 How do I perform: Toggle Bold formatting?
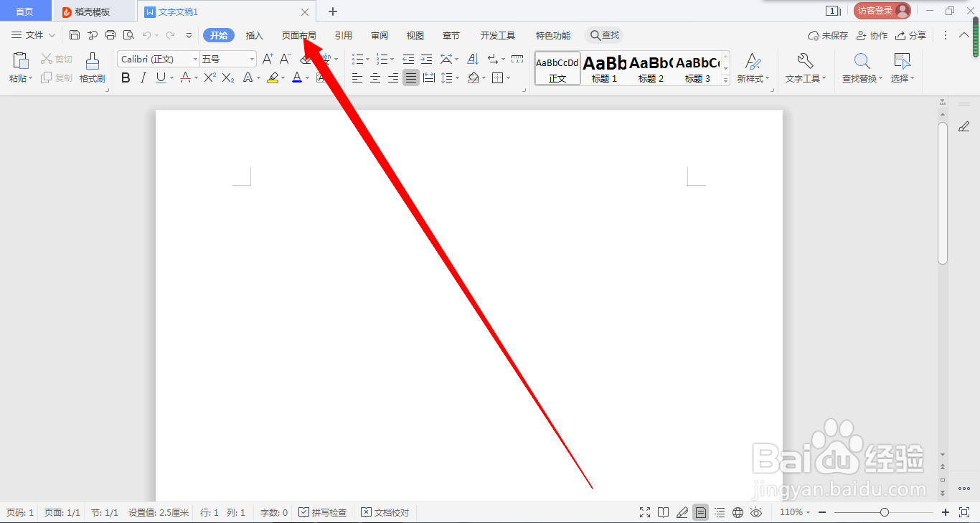coord(126,77)
